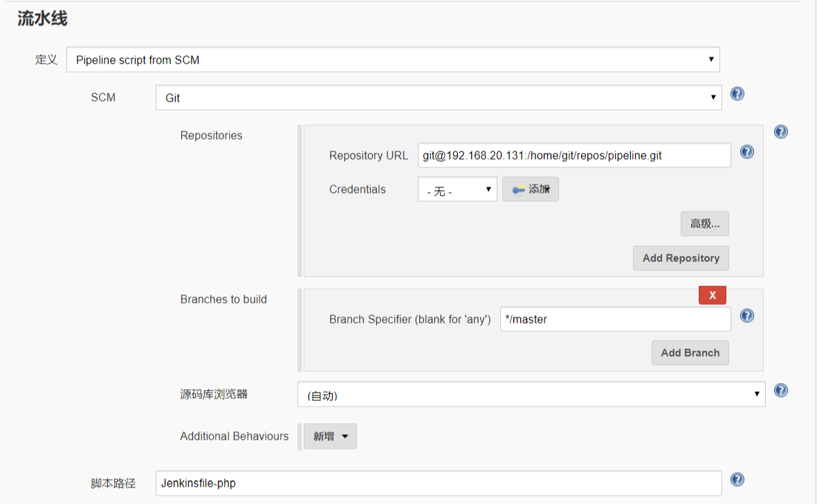Click help icon beside 脚本路径 field
The width and height of the screenshot is (817, 504).
coord(737,480)
